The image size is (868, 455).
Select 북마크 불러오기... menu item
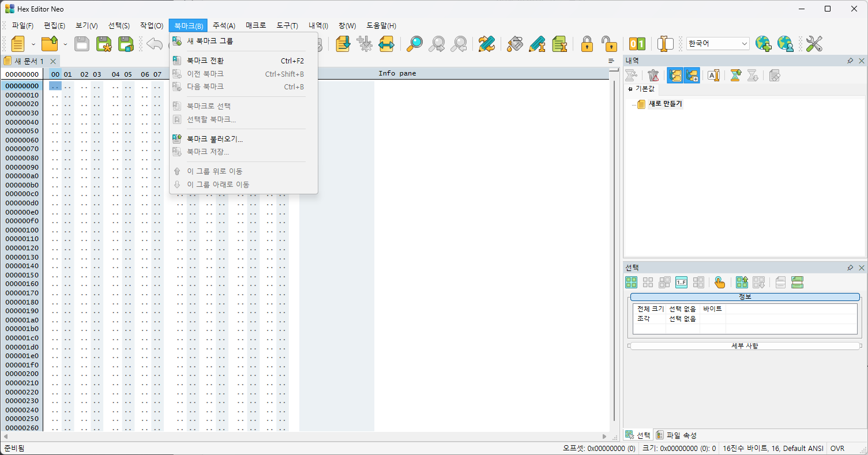point(243,139)
